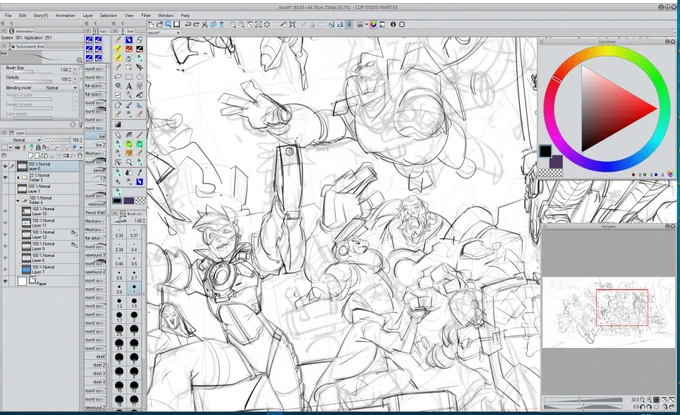Click the New file icon in command bar

click(x=151, y=24)
